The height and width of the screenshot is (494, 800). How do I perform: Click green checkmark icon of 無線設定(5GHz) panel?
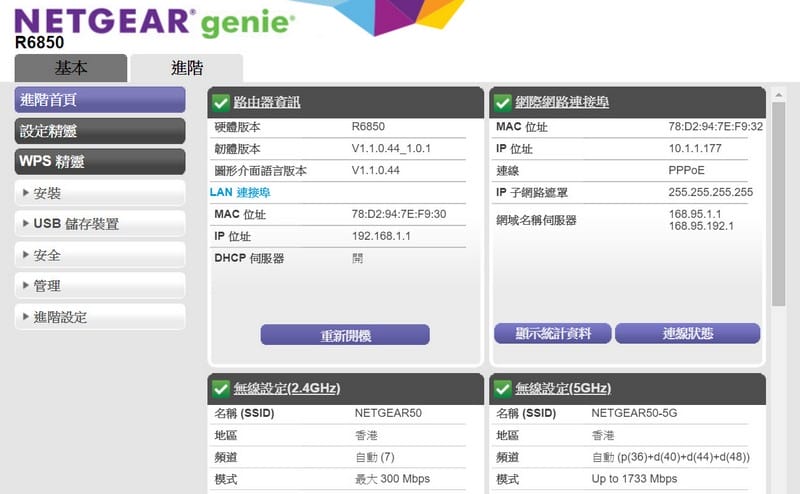coord(503,389)
